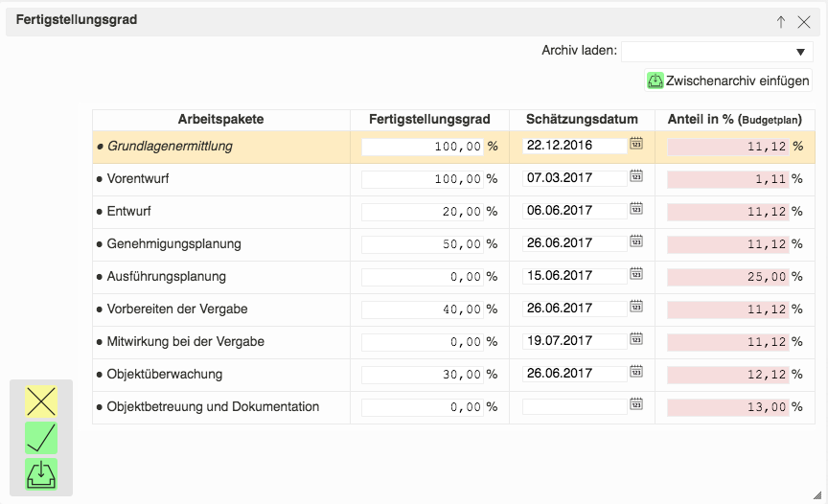Click Entwurf completion percentage field

pyautogui.click(x=422, y=212)
